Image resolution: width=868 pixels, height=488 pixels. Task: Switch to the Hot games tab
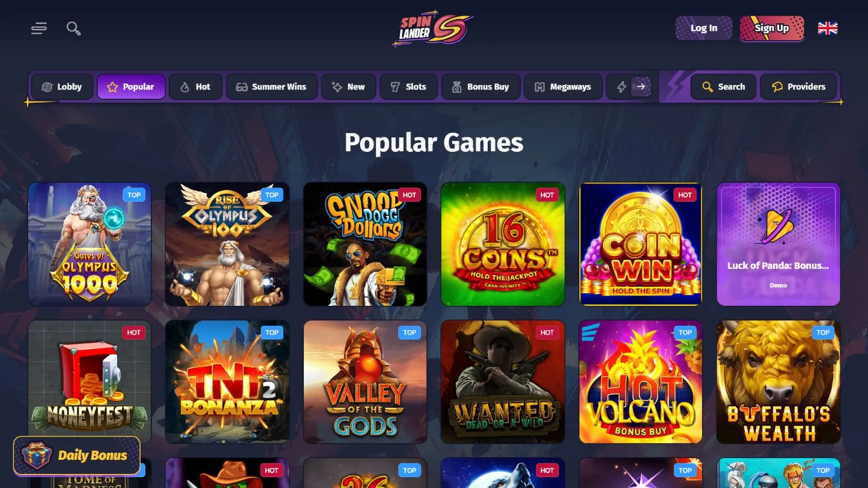pyautogui.click(x=195, y=87)
